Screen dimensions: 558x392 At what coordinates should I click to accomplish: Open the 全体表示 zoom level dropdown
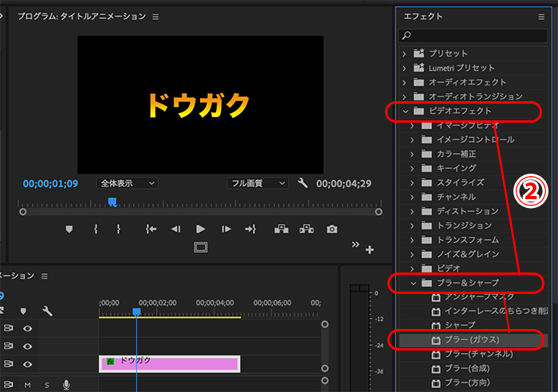tap(127, 183)
